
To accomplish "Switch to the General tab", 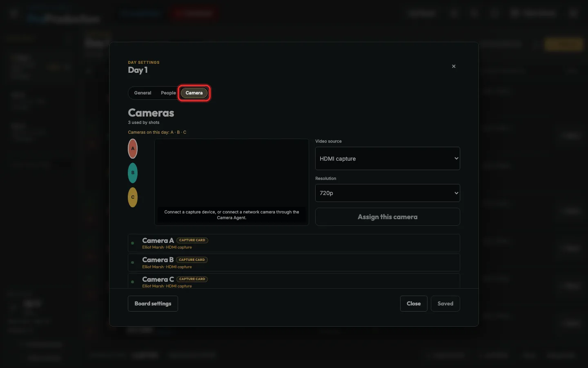I will tap(143, 93).
